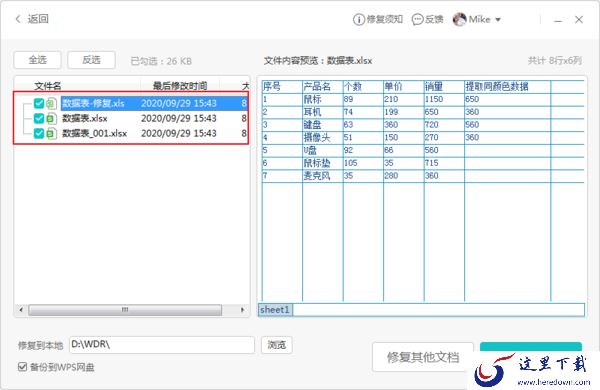Viewport: 600px width, 390px height.
Task: Click the file list scrollbar left arrow
Action: [x=21, y=310]
